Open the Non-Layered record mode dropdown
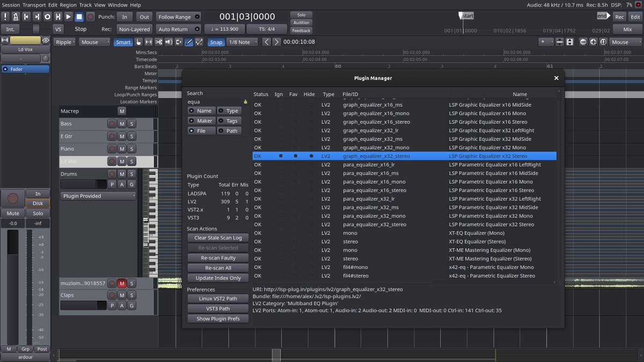The image size is (644, 362). [x=134, y=29]
